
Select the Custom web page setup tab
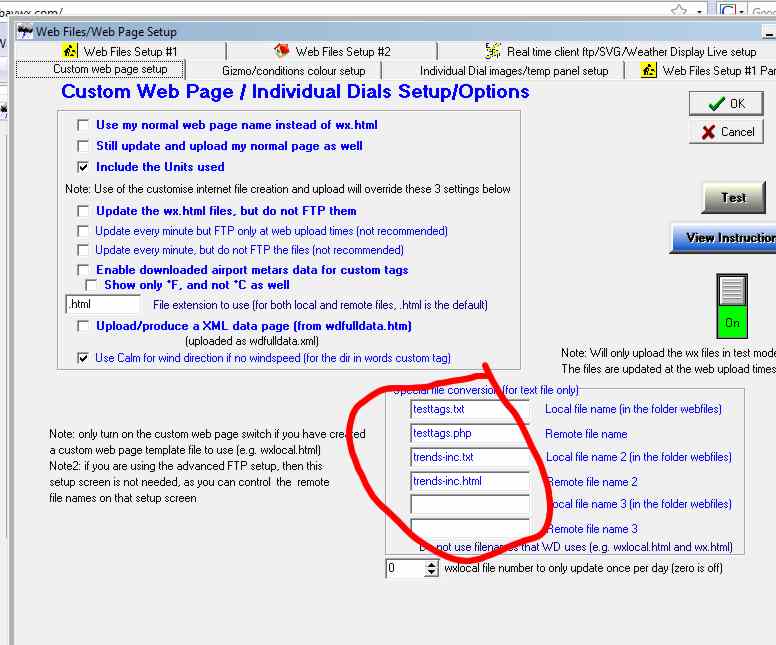(100, 69)
